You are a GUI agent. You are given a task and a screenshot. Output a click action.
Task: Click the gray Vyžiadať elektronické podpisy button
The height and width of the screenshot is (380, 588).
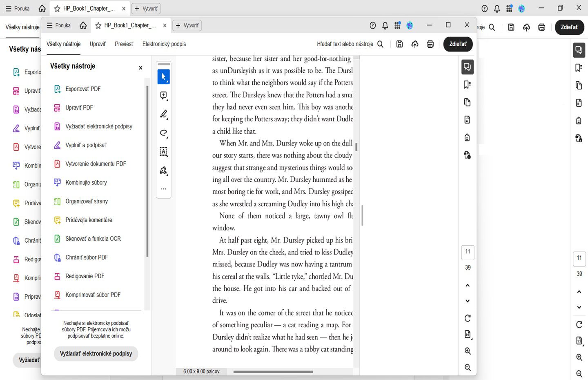(x=96, y=354)
